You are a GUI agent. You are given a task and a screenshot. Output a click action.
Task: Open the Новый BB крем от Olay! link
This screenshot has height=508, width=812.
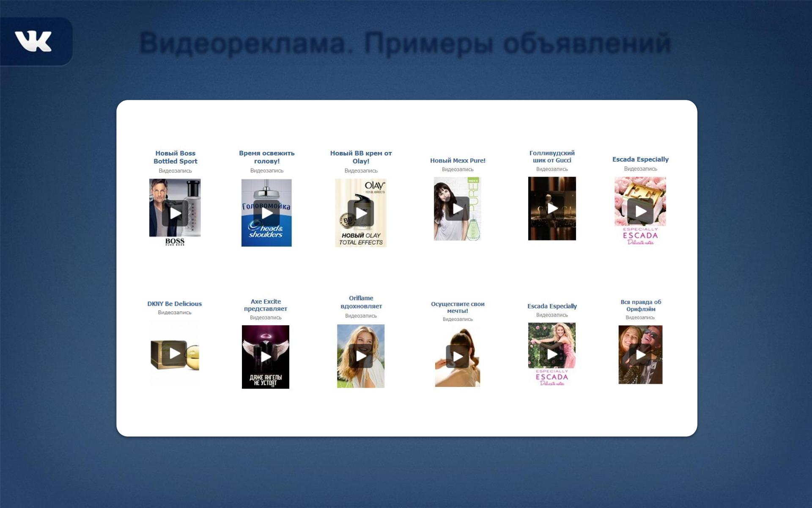tap(361, 157)
